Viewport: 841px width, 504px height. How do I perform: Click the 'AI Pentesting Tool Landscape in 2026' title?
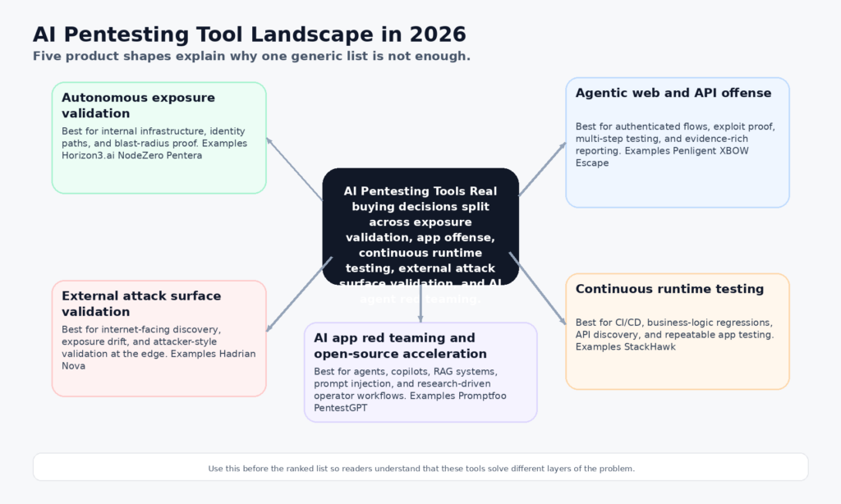[249, 34]
